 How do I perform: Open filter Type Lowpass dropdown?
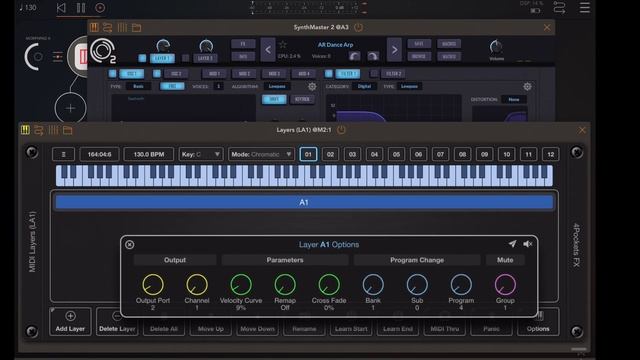click(x=409, y=86)
